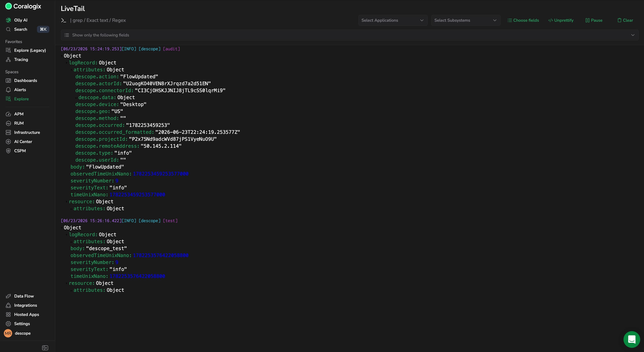Click the descope.connectorId value

point(180,90)
